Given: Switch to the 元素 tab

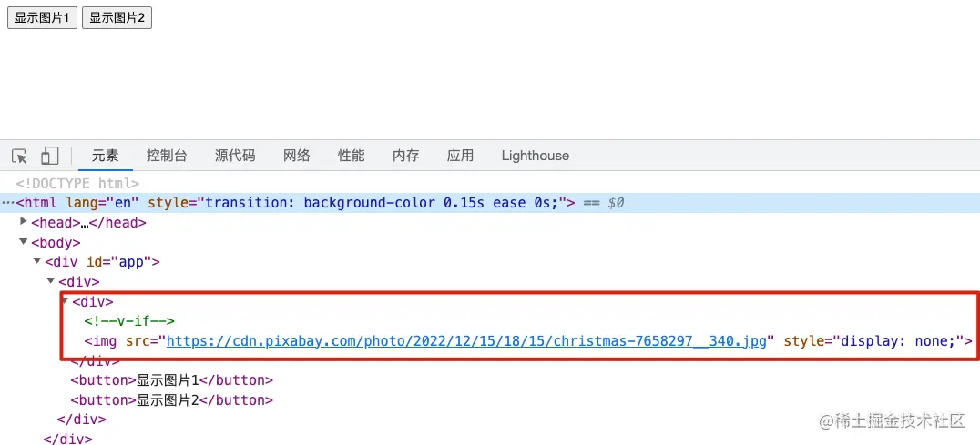Looking at the screenshot, I should coord(106,156).
